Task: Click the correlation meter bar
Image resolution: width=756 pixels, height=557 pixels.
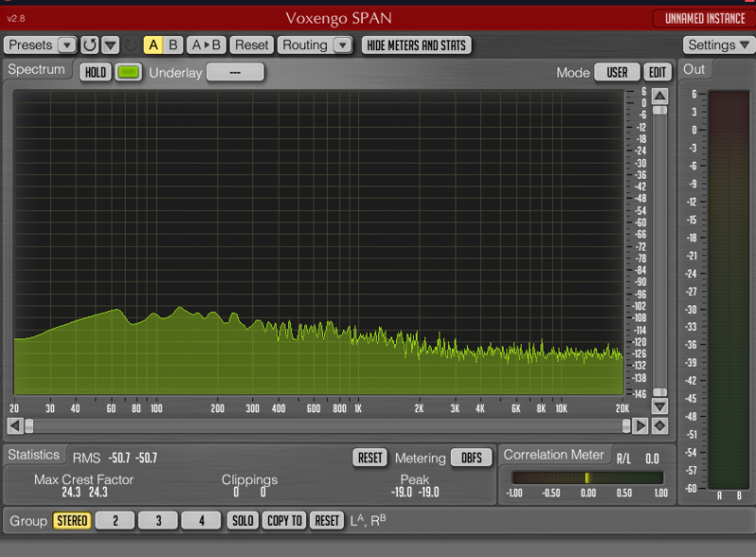Action: click(x=588, y=478)
